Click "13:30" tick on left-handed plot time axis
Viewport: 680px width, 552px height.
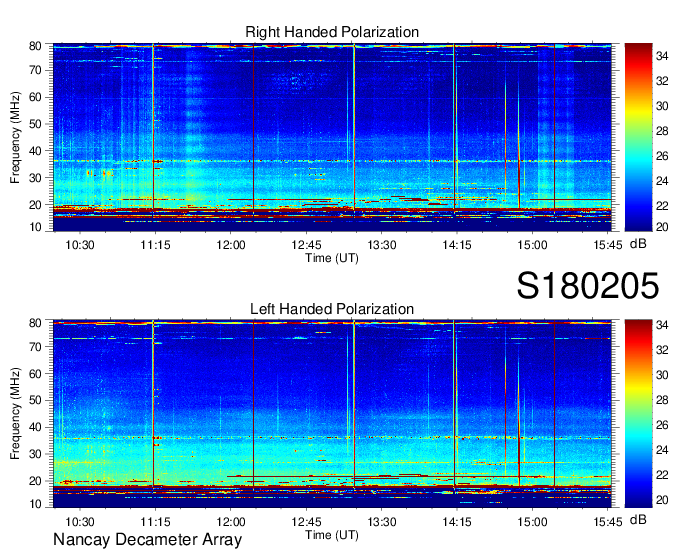(382, 522)
